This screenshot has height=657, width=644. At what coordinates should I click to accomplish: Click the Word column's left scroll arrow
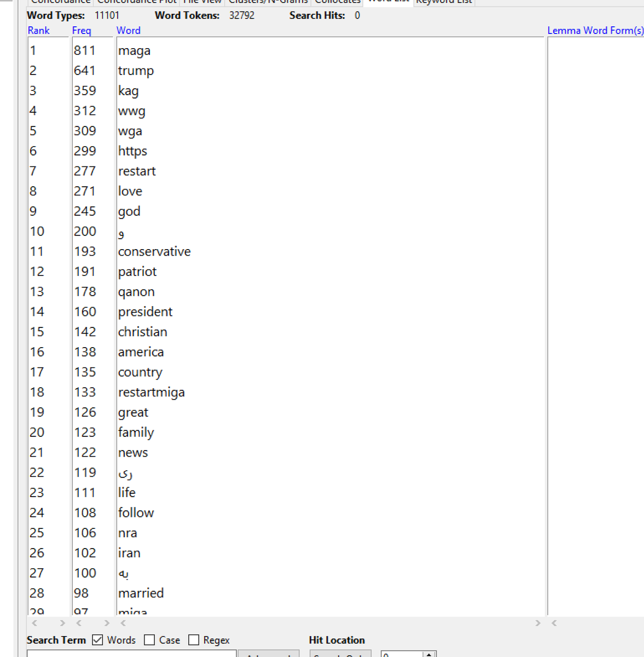pyautogui.click(x=124, y=623)
